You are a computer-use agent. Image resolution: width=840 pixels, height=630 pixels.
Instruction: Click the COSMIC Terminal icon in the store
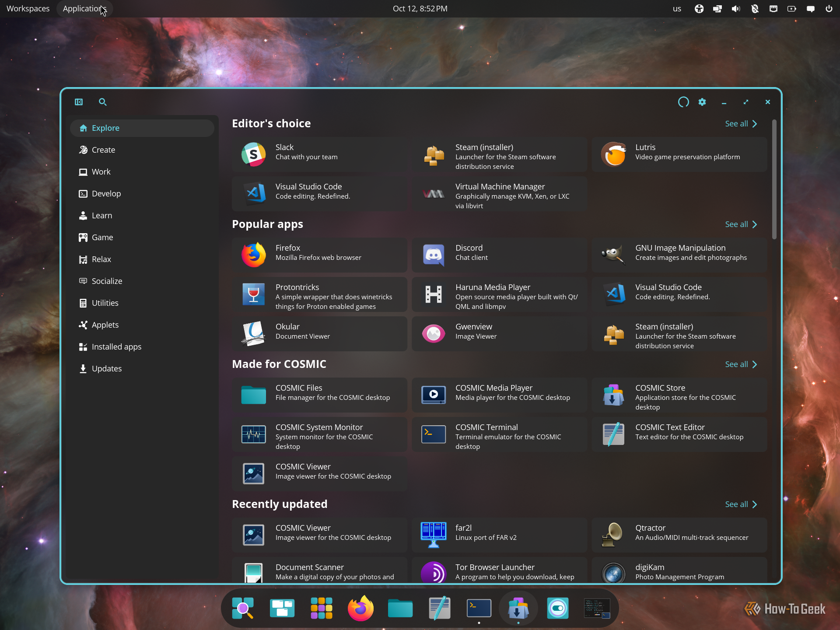pyautogui.click(x=434, y=434)
